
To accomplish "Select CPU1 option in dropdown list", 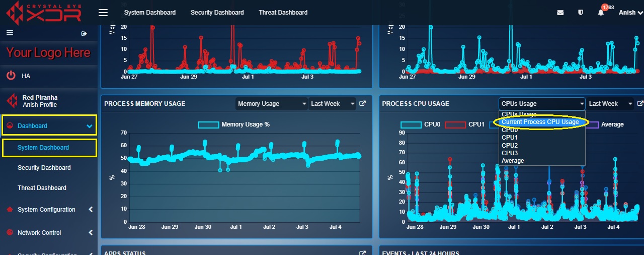I will (542, 137).
